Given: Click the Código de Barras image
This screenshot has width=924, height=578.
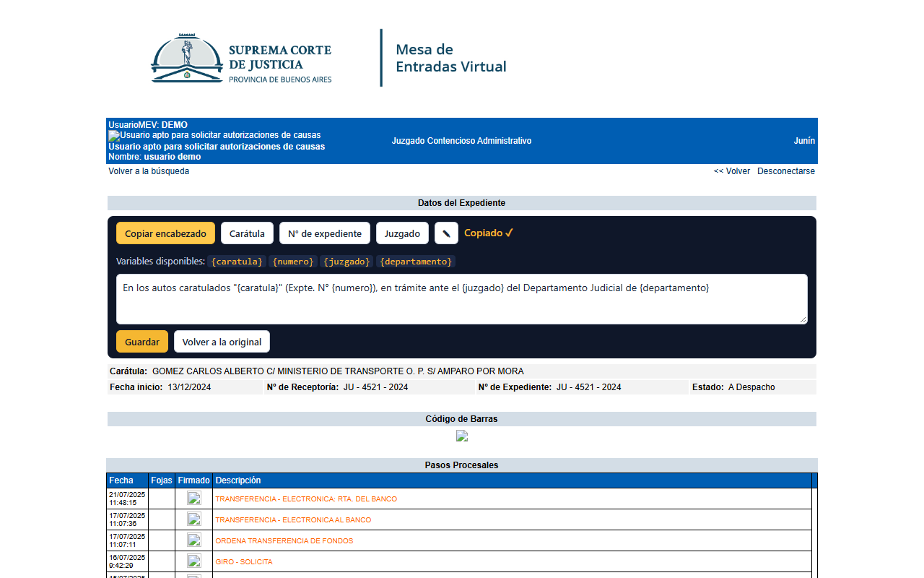Looking at the screenshot, I should [x=462, y=436].
